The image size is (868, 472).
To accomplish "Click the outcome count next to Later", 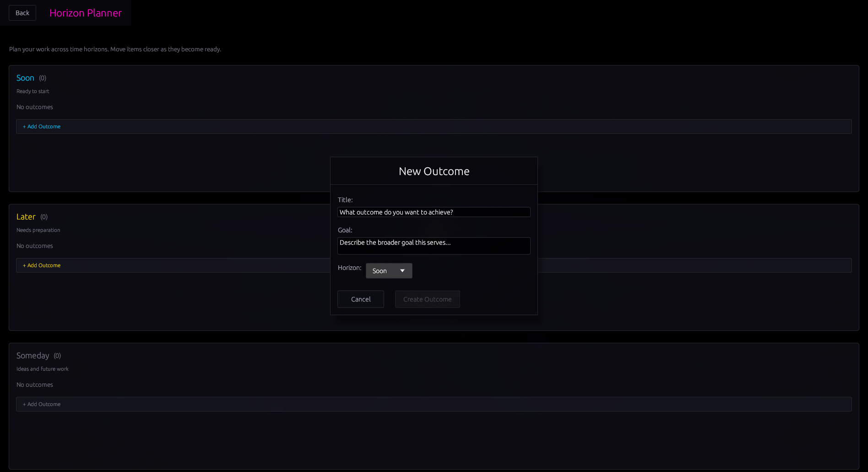I will point(44,217).
